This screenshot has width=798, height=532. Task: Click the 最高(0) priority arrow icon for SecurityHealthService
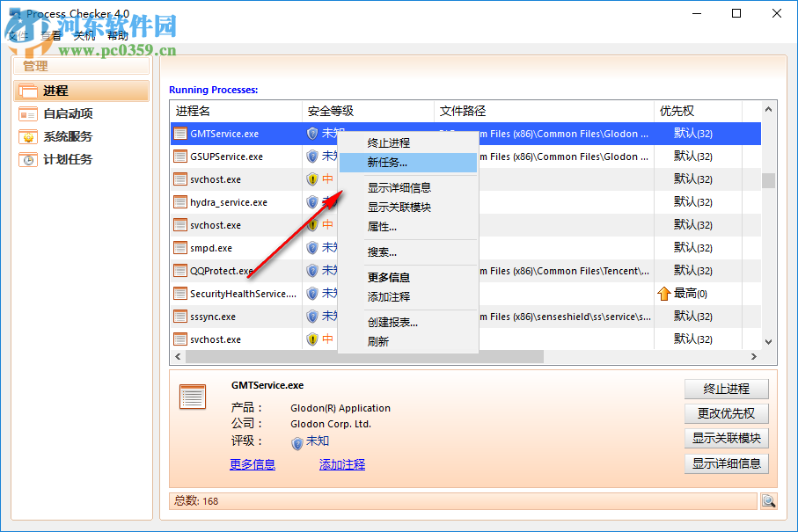point(664,293)
